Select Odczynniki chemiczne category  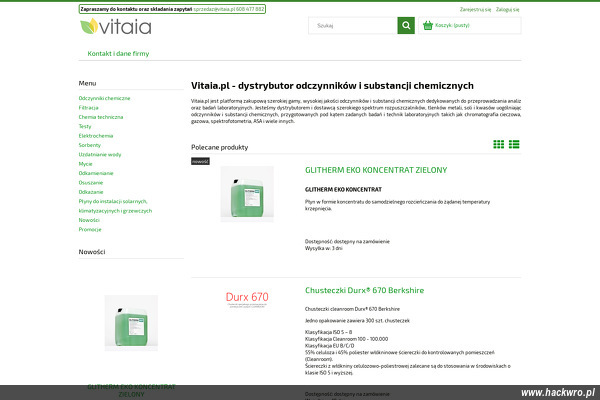tap(104, 98)
